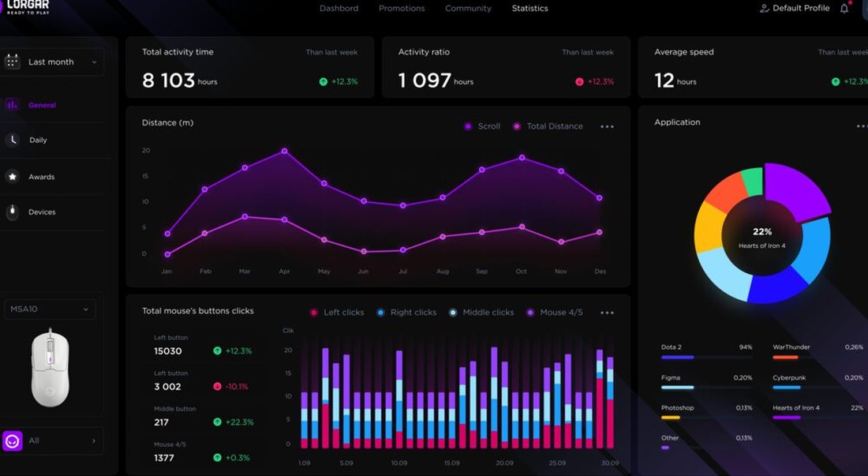
Task: Click the Default Profile label
Action: click(x=801, y=9)
